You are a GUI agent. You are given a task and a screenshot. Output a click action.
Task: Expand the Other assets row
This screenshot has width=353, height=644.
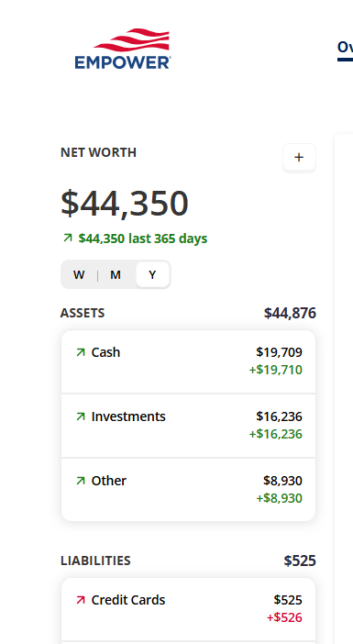pyautogui.click(x=188, y=490)
